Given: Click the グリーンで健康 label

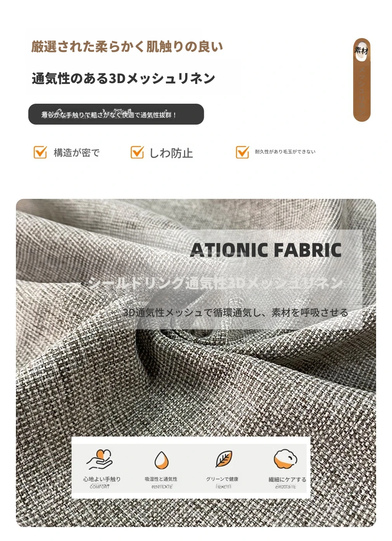Looking at the screenshot, I should coord(222,479).
